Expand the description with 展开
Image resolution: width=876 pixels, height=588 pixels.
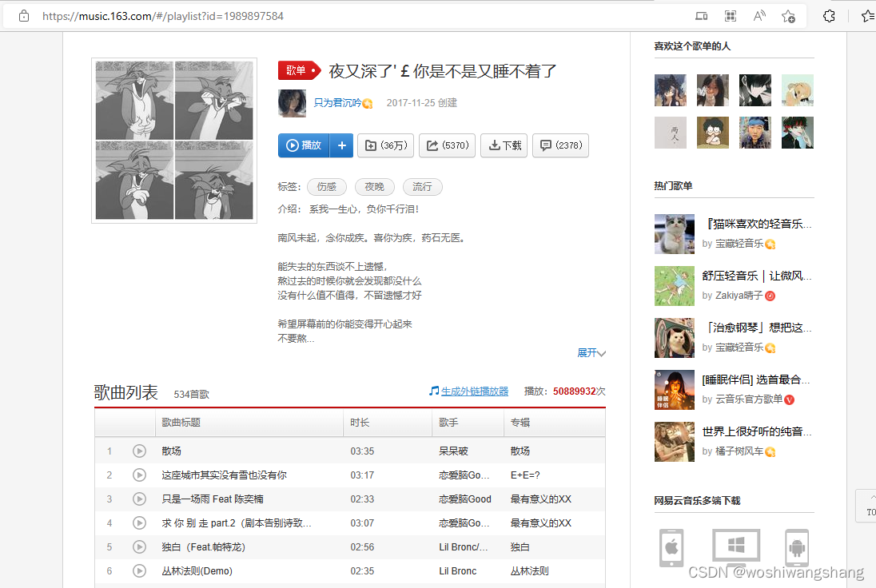point(591,353)
